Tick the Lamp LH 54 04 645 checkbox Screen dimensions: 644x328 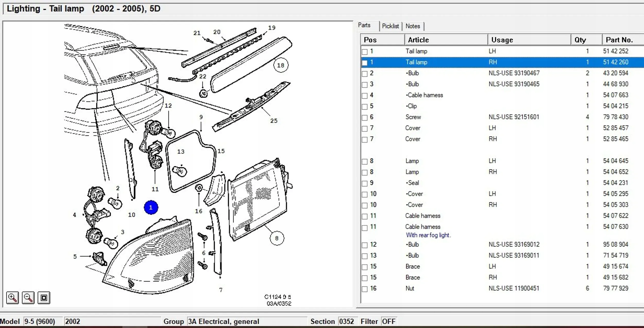point(365,161)
